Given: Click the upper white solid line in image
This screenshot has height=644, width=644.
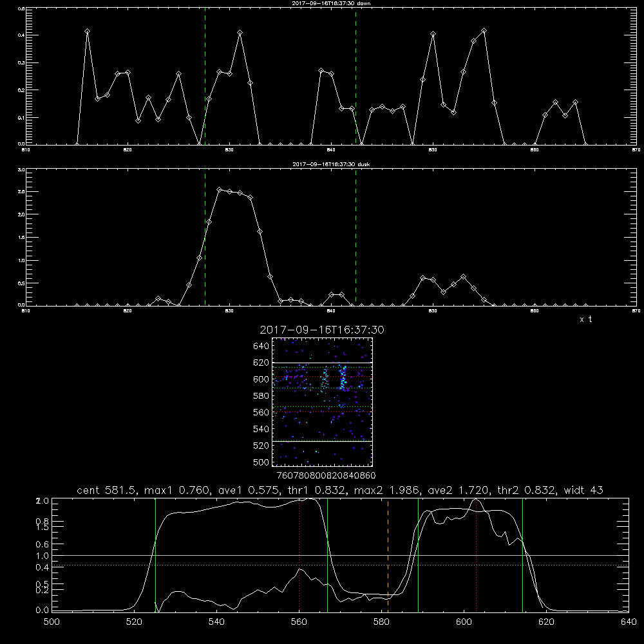Looking at the screenshot, I should click(323, 363).
